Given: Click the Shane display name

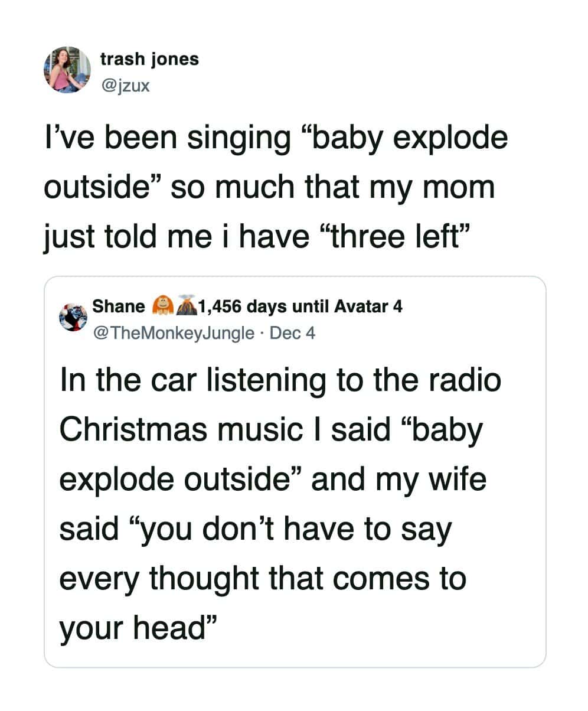Looking at the screenshot, I should pyautogui.click(x=119, y=307).
